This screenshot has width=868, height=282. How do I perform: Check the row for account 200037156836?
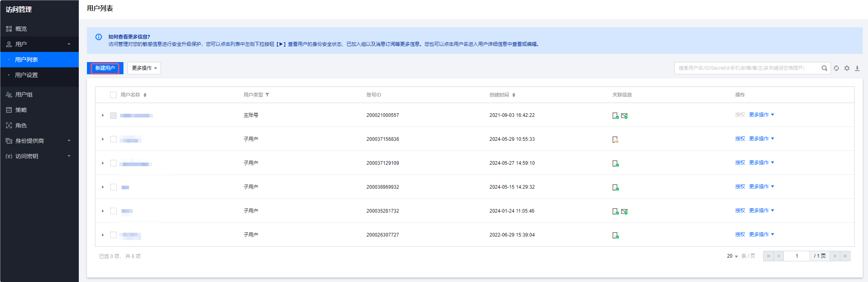coord(113,139)
